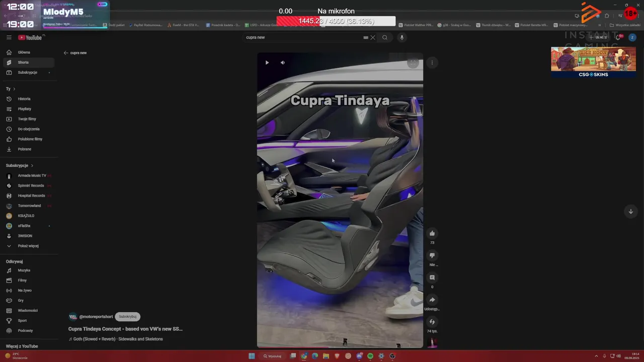Open the three-dot more options menu
The width and height of the screenshot is (644, 362).
click(x=432, y=62)
